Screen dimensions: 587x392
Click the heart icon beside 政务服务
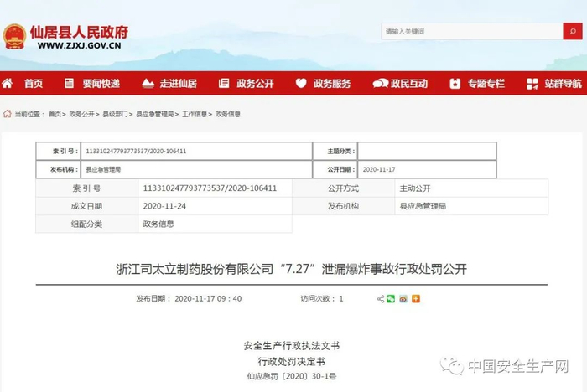(x=301, y=83)
